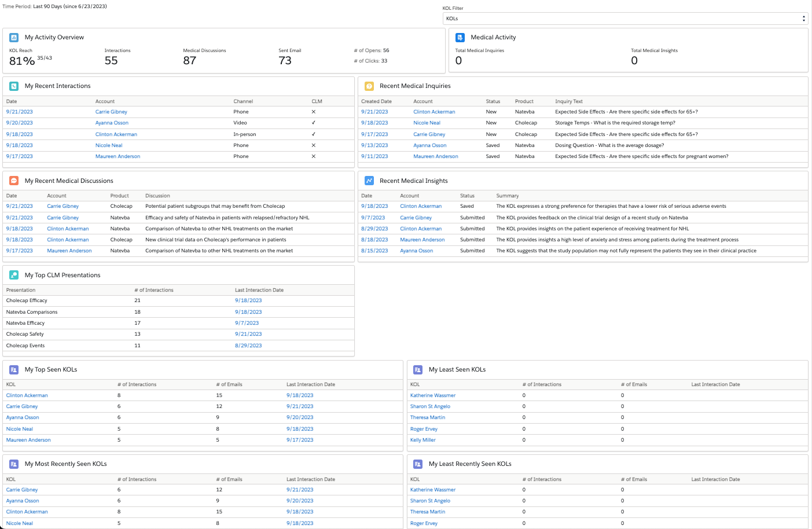This screenshot has height=529, width=812.
Task: Click the My Top Seen KOLs panel icon
Action: [x=13, y=369]
